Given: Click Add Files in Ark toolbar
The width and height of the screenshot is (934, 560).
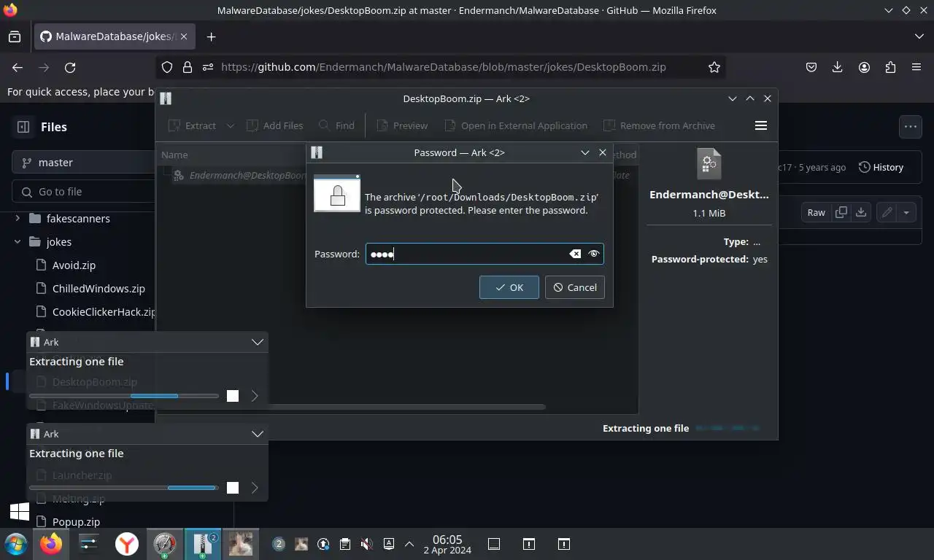Looking at the screenshot, I should [275, 125].
